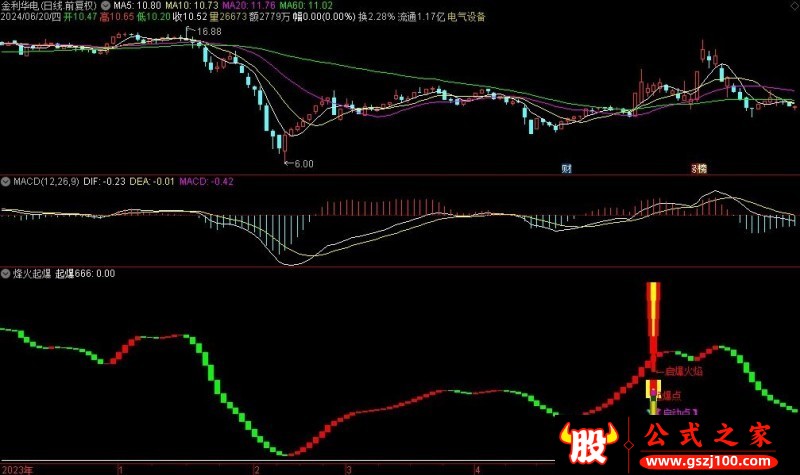Screen dimensions: 800x475
Task: Click the DIF: -0.23 value
Action: click(x=104, y=181)
